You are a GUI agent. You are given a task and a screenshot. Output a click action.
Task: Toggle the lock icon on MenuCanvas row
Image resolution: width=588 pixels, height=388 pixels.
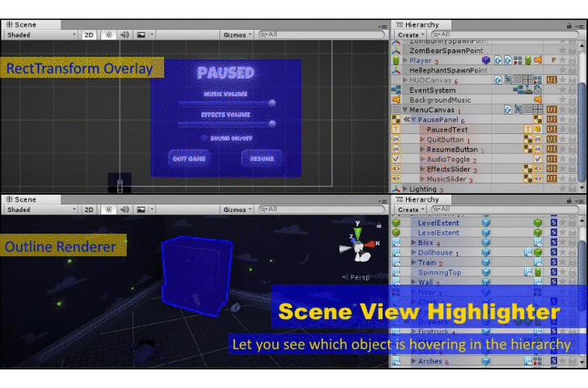pos(572,109)
